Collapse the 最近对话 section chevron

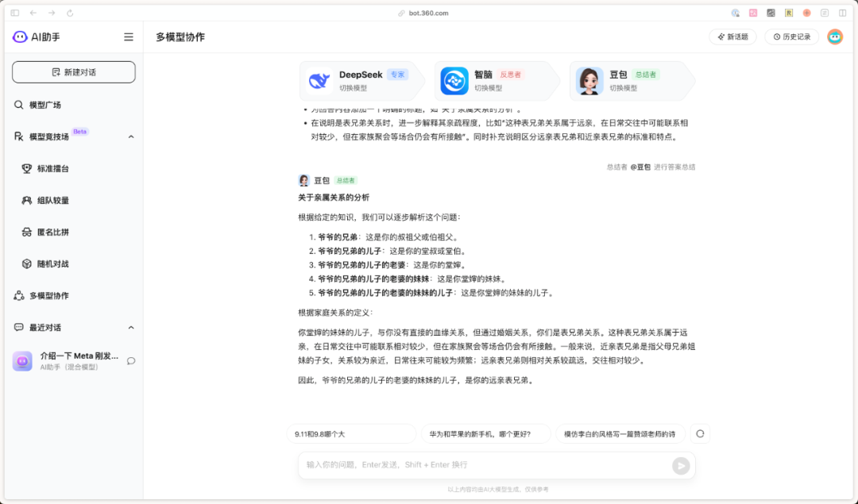[x=131, y=328]
